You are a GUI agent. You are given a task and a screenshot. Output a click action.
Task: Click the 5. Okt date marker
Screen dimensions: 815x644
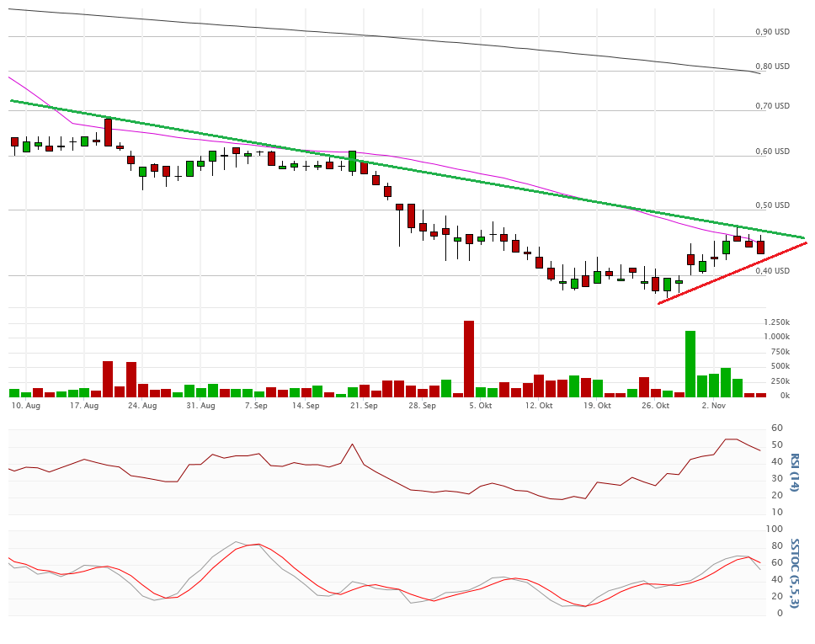click(x=480, y=406)
